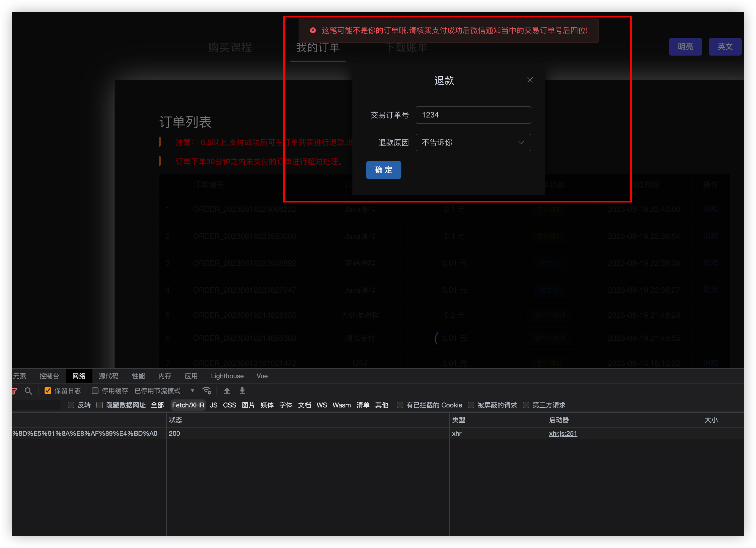The width and height of the screenshot is (756, 548).
Task: Select the JS request type filter
Action: 214,405
